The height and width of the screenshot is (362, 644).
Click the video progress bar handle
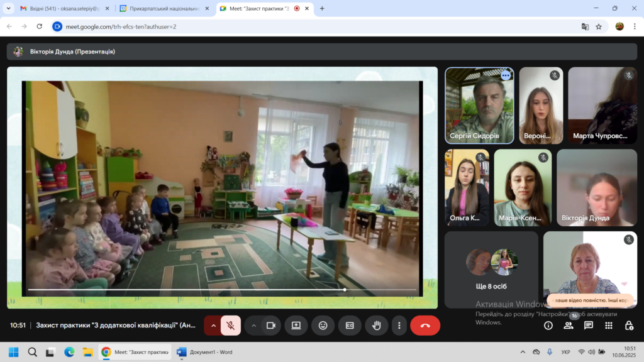click(x=345, y=290)
